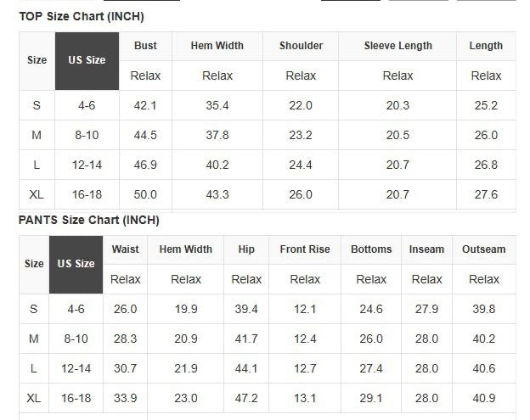Click the TOP Size Chart (INCH) heading
Viewport: 530px width, 420px height.
(82, 17)
